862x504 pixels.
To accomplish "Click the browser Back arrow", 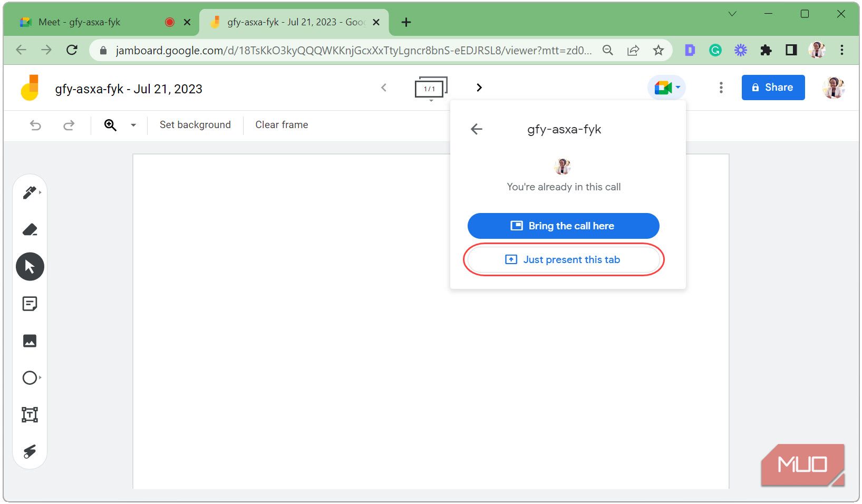I will click(21, 50).
